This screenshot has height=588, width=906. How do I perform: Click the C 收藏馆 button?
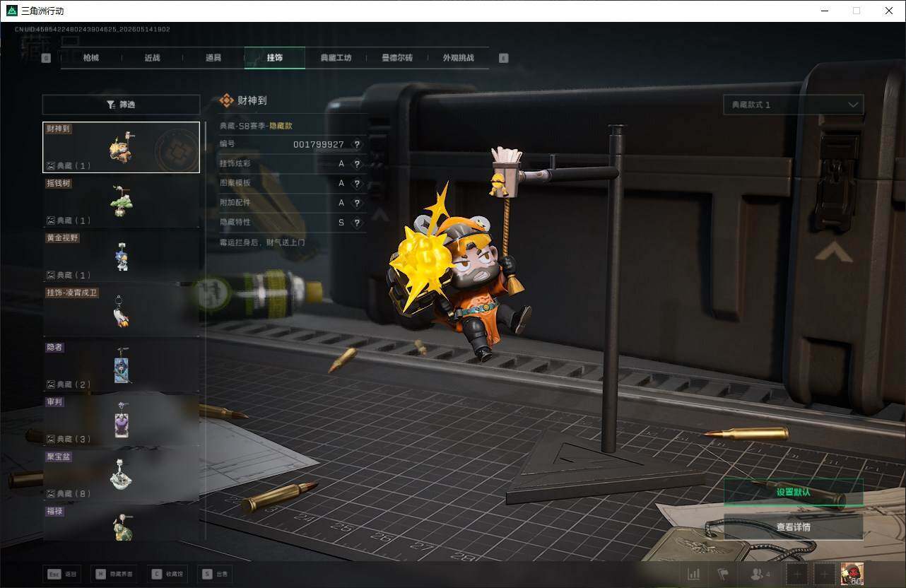(x=167, y=574)
